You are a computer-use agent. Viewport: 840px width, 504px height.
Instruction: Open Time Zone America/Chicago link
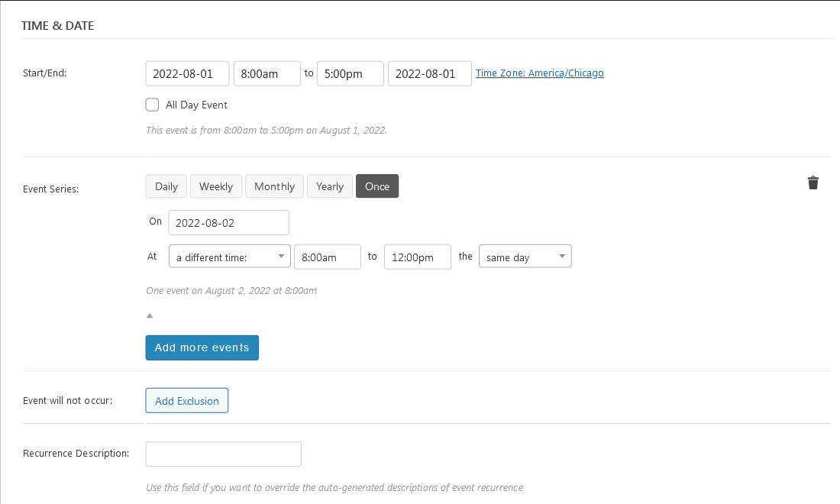(539, 73)
